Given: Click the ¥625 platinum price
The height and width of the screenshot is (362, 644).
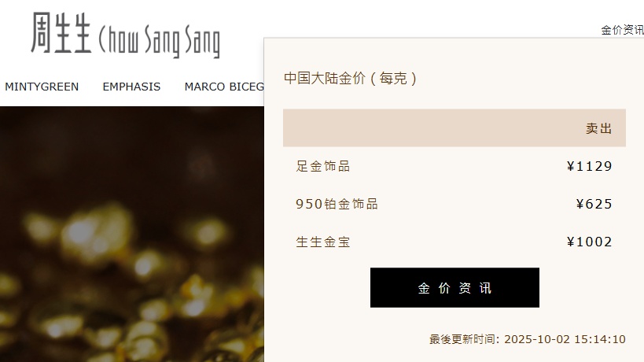Looking at the screenshot, I should click(x=594, y=204).
